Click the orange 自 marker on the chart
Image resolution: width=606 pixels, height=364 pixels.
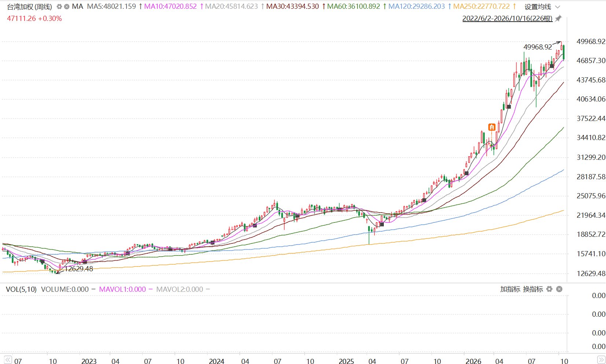(492, 127)
